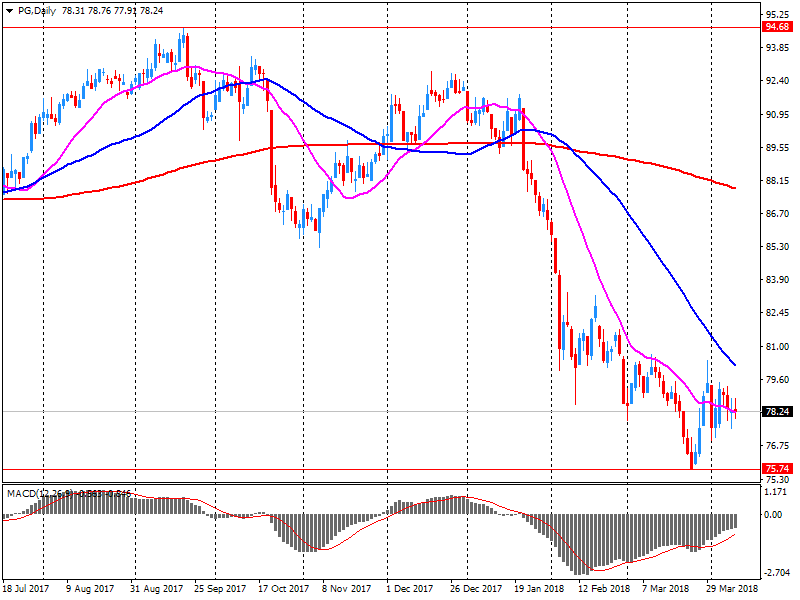Click the 76.75 price scale value

(x=778, y=445)
